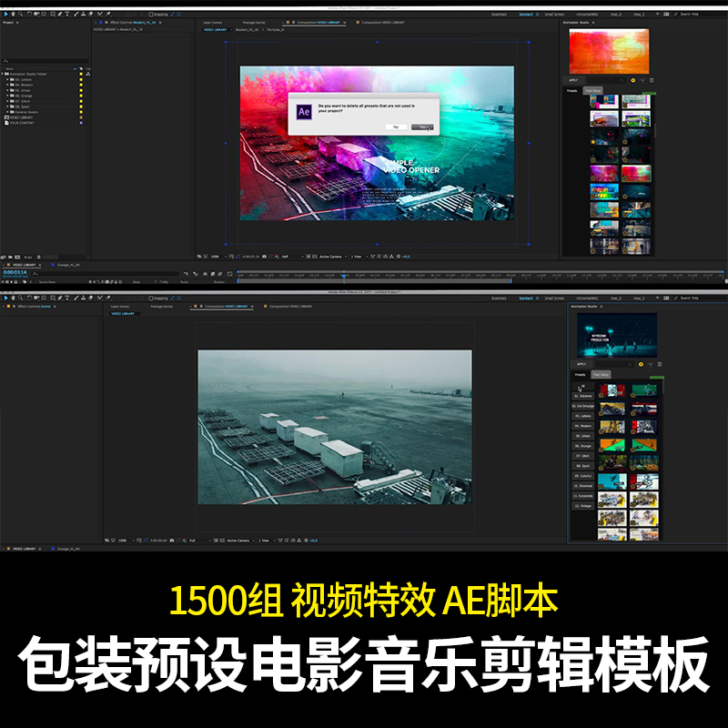Screen dimensions: 728x728
Task: Click APPLY in top Animation Studio panel
Action: pos(573,80)
